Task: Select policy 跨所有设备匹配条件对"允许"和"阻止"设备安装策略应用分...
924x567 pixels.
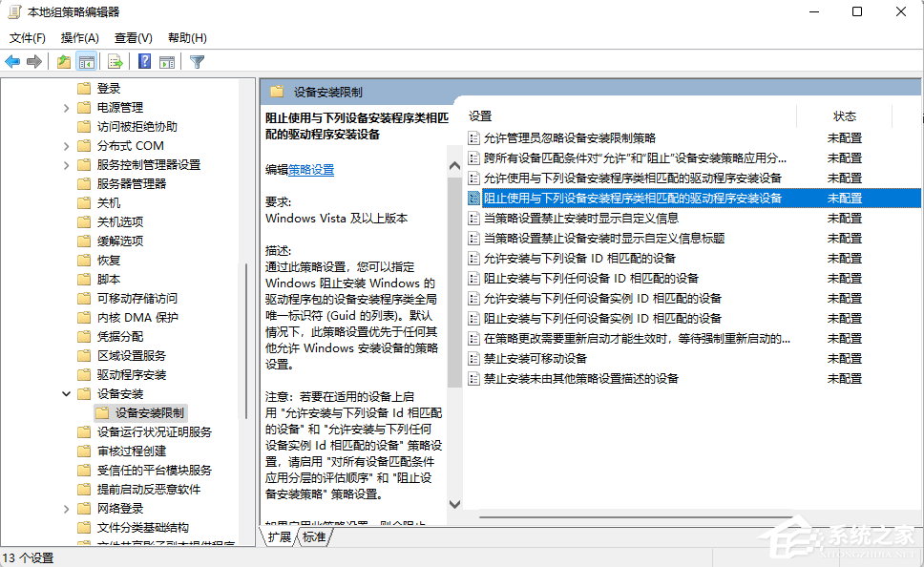Action: 635,157
